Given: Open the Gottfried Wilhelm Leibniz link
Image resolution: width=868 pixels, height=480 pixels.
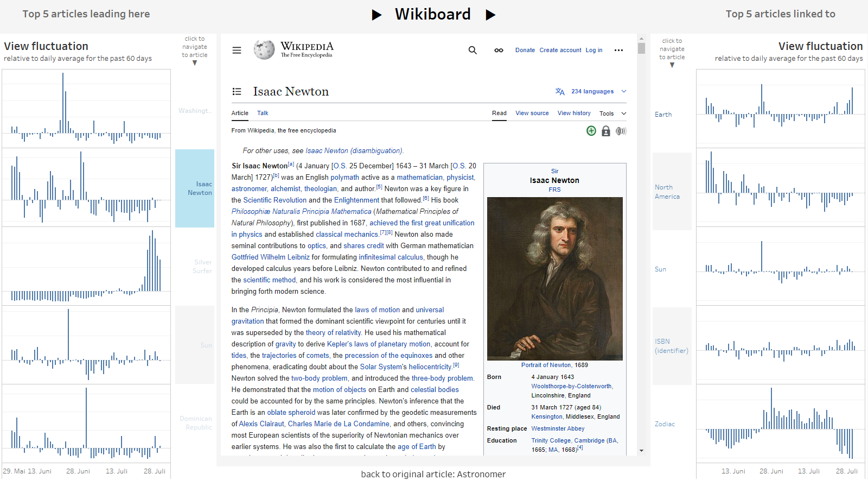Looking at the screenshot, I should tap(271, 257).
